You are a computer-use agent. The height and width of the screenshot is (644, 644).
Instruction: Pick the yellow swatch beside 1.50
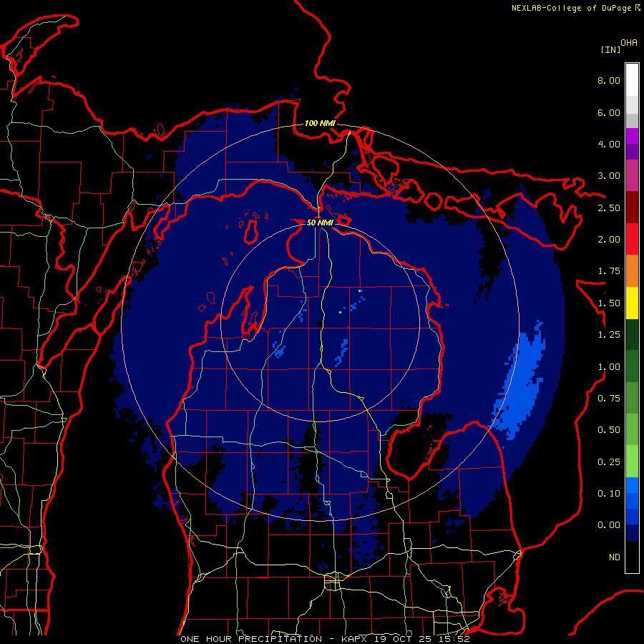click(x=632, y=303)
